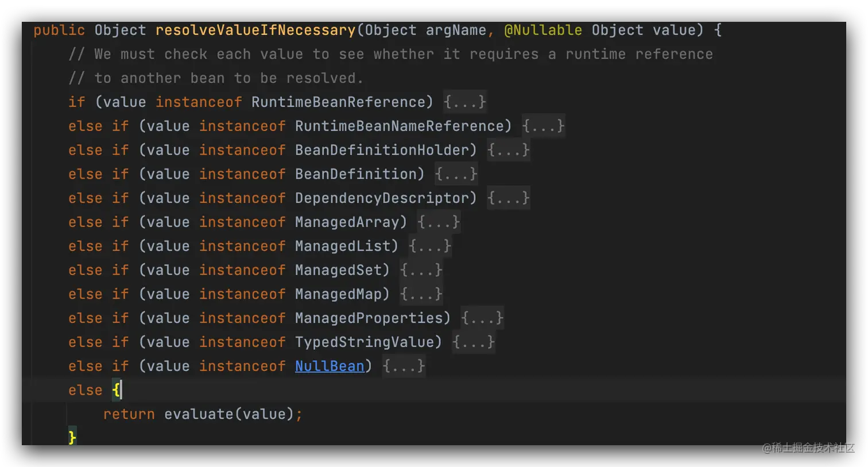Place cursor on the evaluate(value) call

click(199, 414)
